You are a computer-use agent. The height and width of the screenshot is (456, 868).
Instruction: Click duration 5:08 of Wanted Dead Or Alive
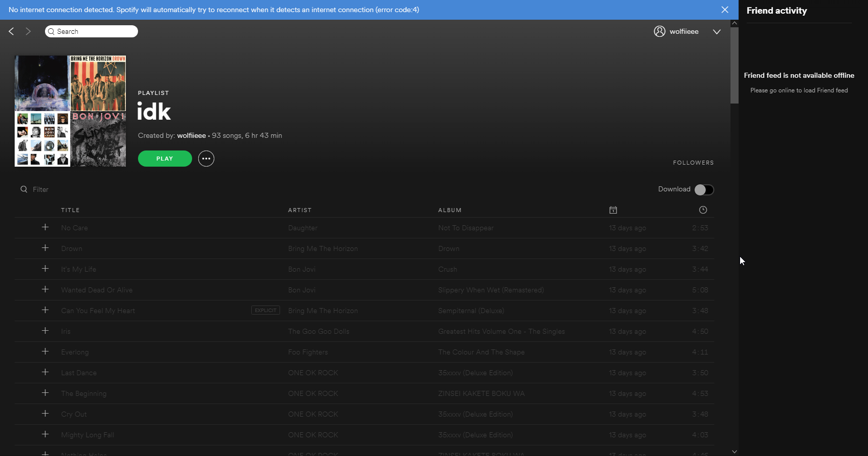700,290
